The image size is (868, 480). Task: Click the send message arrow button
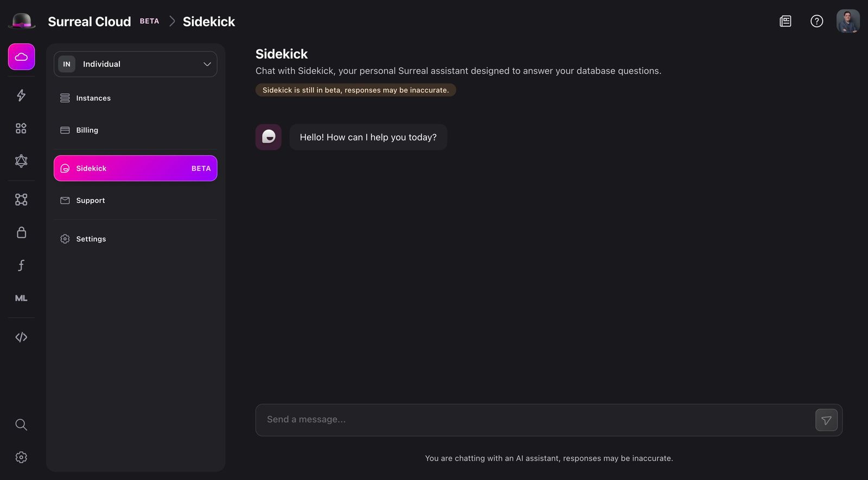pyautogui.click(x=826, y=419)
